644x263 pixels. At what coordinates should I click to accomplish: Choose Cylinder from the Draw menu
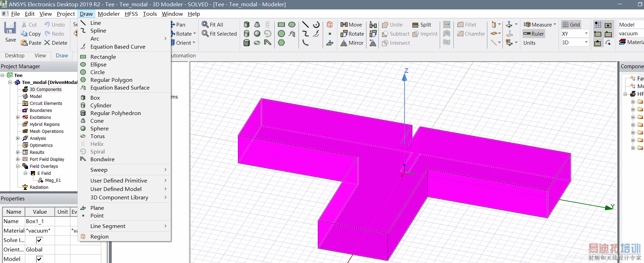(101, 106)
